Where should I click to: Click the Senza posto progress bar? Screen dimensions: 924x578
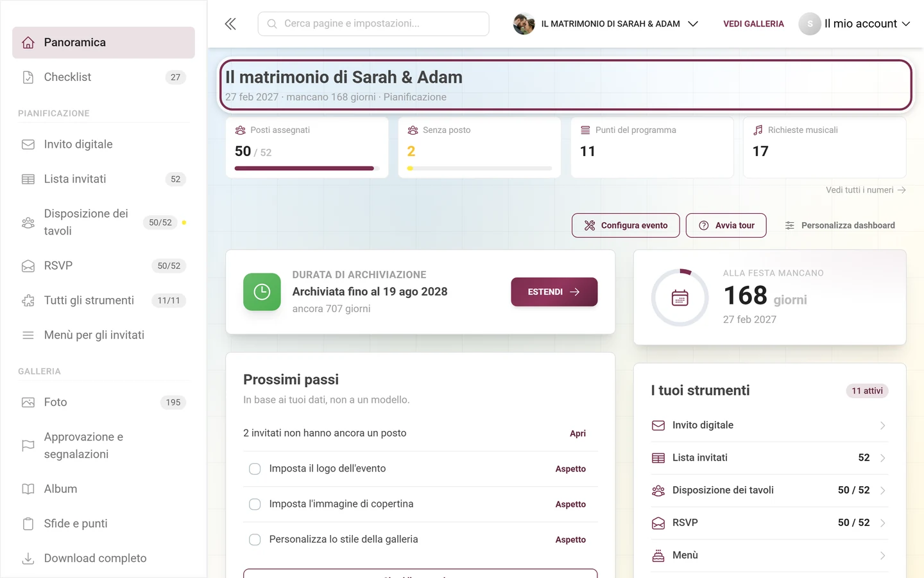pyautogui.click(x=479, y=168)
